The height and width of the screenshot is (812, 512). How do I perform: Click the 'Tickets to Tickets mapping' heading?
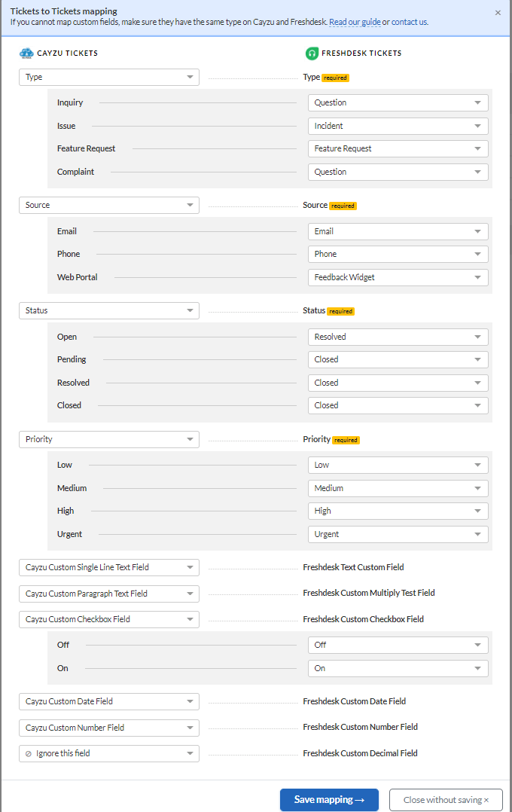tap(64, 11)
